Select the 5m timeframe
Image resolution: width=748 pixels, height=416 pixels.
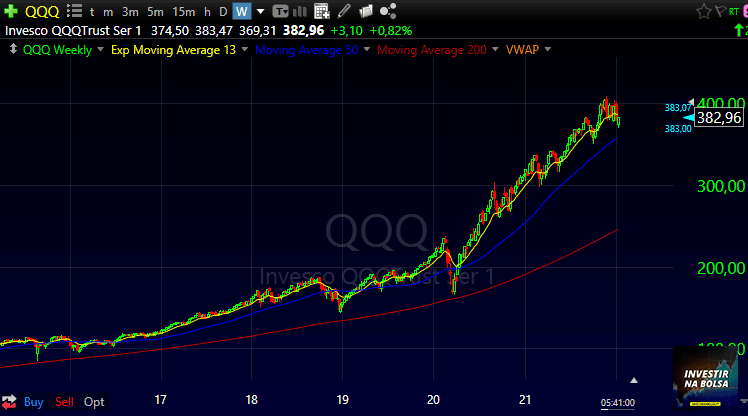click(155, 11)
